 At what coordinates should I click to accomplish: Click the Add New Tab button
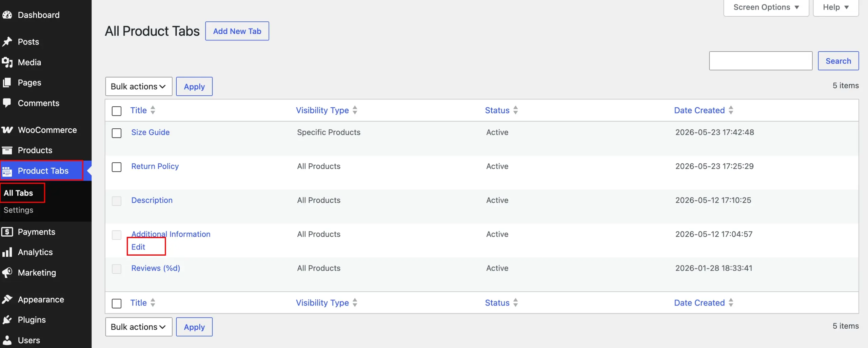pyautogui.click(x=237, y=31)
